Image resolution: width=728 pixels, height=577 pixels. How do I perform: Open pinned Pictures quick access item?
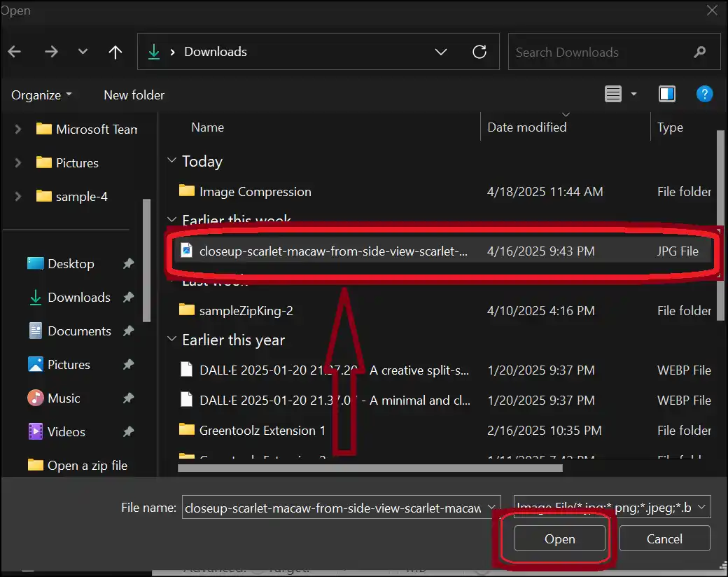coord(59,365)
